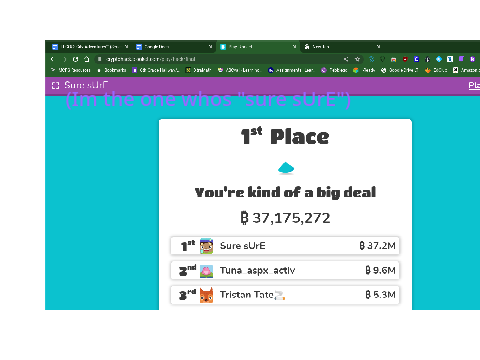Click the 37.2M score value
The height and width of the screenshot is (360, 480).
click(377, 246)
